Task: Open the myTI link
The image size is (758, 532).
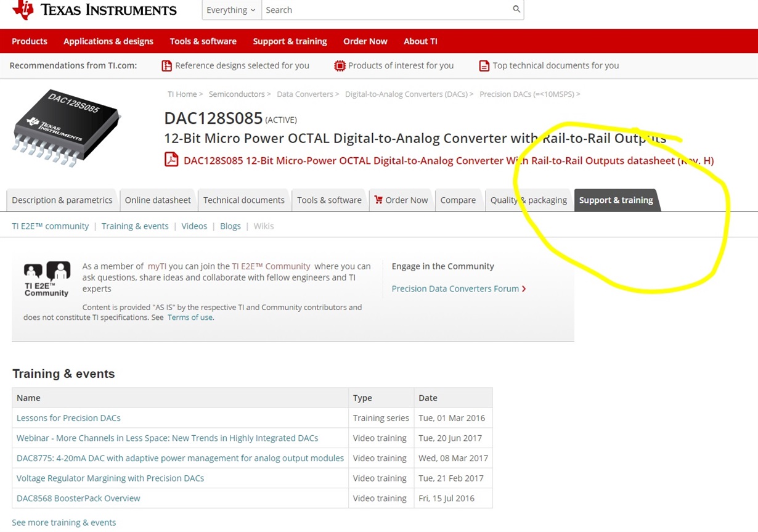Action: [157, 266]
